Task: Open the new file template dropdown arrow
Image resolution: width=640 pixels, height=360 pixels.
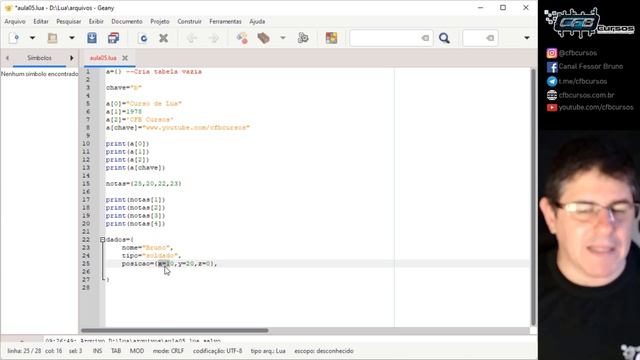Action: 32,38
